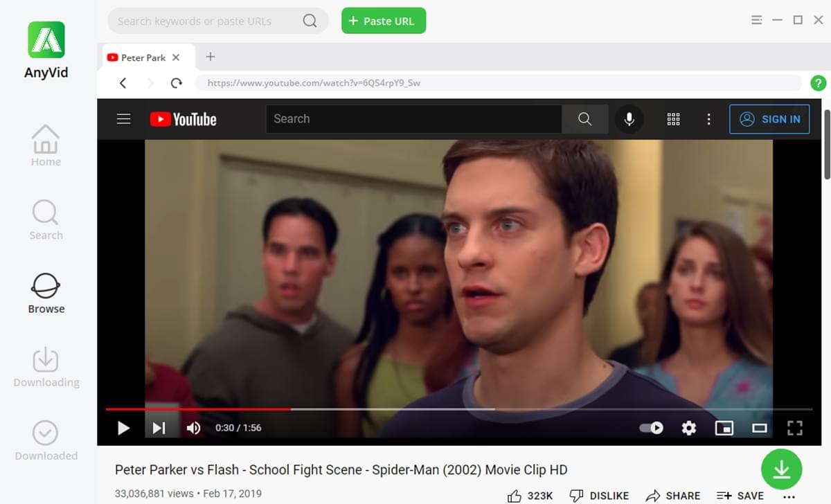831x504 pixels.
Task: Enter full screen mode
Action: (795, 428)
